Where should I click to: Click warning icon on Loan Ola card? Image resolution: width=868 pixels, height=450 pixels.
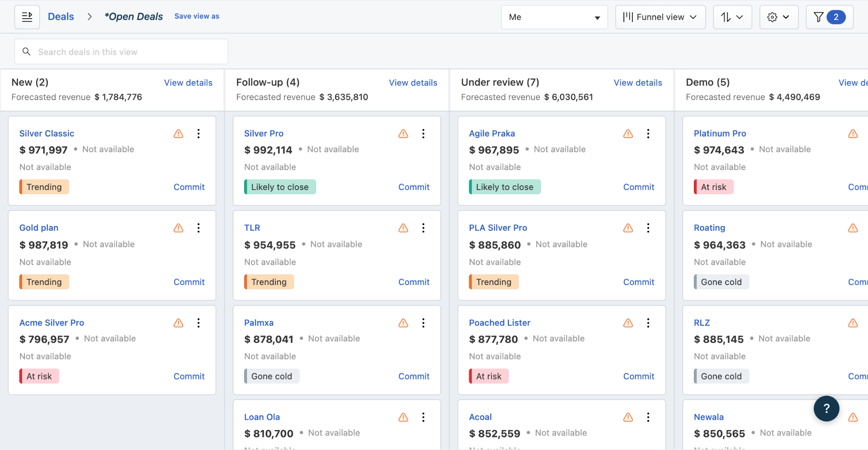pos(403,417)
